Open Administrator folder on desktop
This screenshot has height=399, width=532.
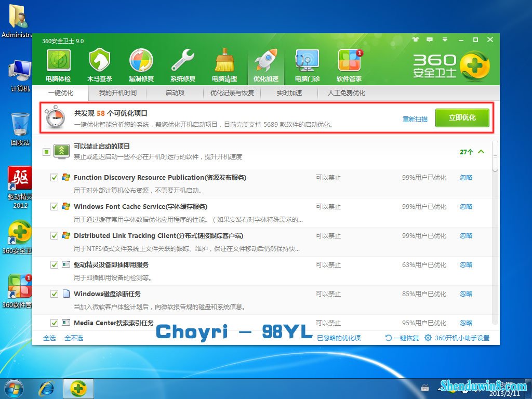tap(18, 20)
